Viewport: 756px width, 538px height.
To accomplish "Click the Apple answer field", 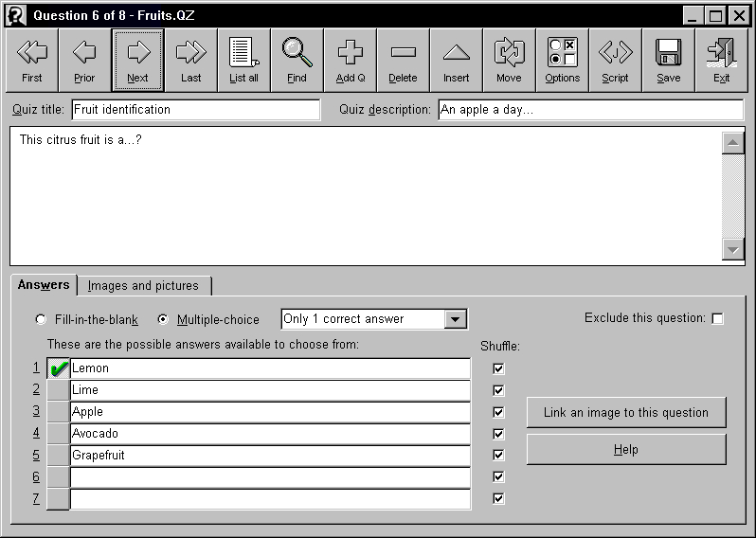I will [270, 412].
